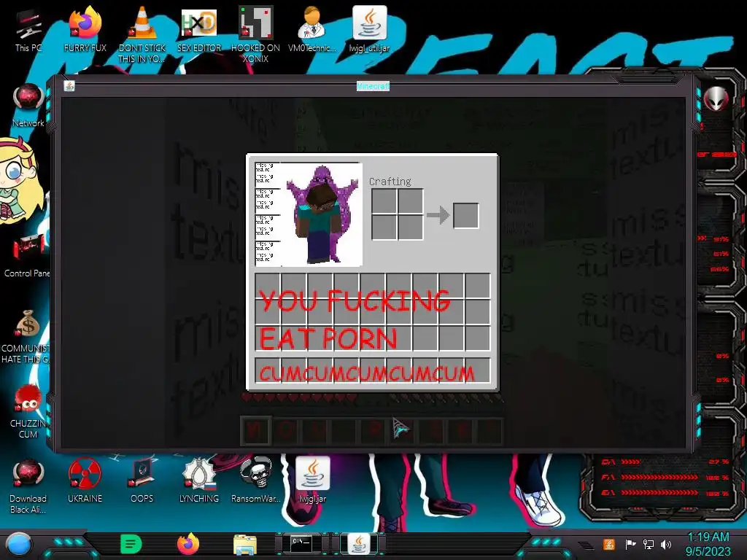Open the Control Panel desktop icon

point(27,256)
